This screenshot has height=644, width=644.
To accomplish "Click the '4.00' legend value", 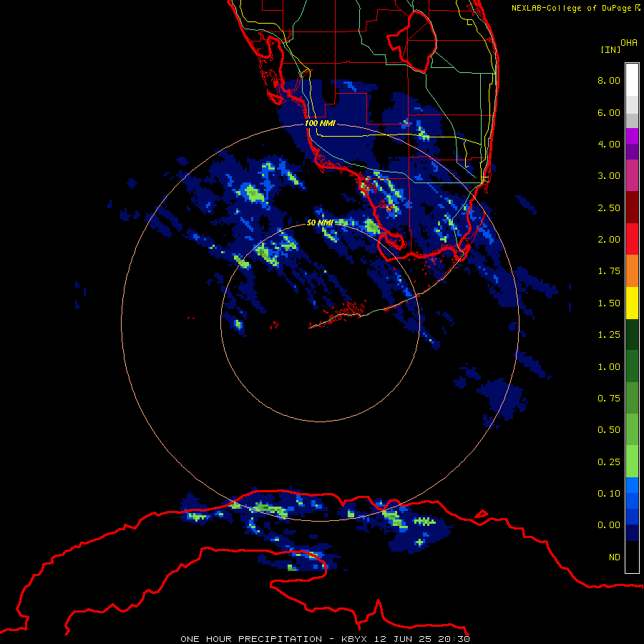I will [609, 144].
